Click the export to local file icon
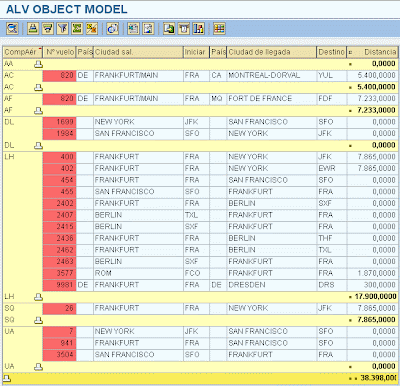Viewport: 400px width, 386px height. [169, 28]
